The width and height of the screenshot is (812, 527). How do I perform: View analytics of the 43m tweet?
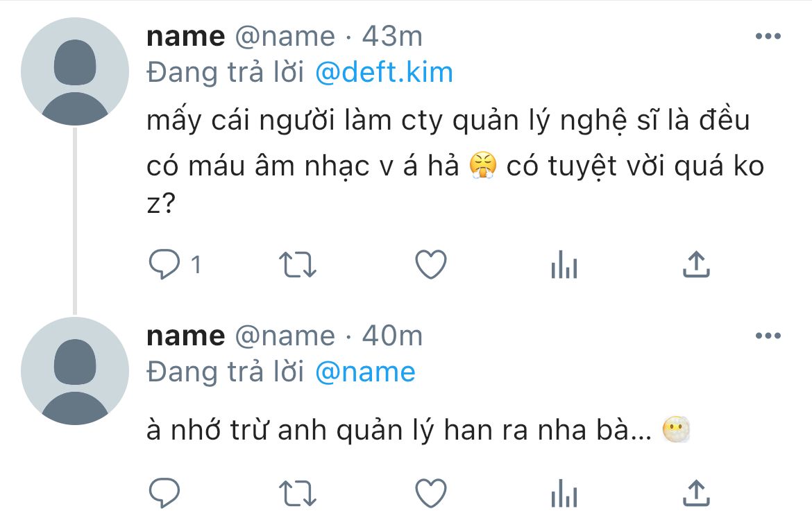(564, 264)
